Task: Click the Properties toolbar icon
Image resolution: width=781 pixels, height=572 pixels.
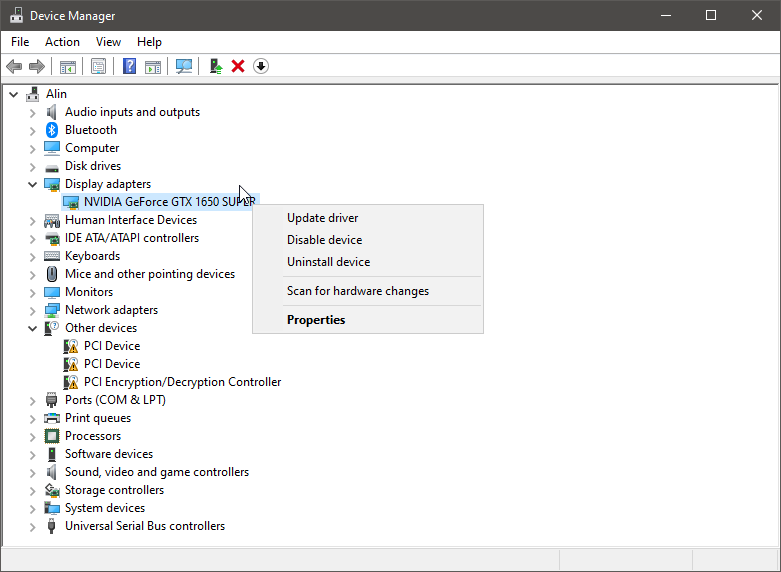Action: pos(99,66)
